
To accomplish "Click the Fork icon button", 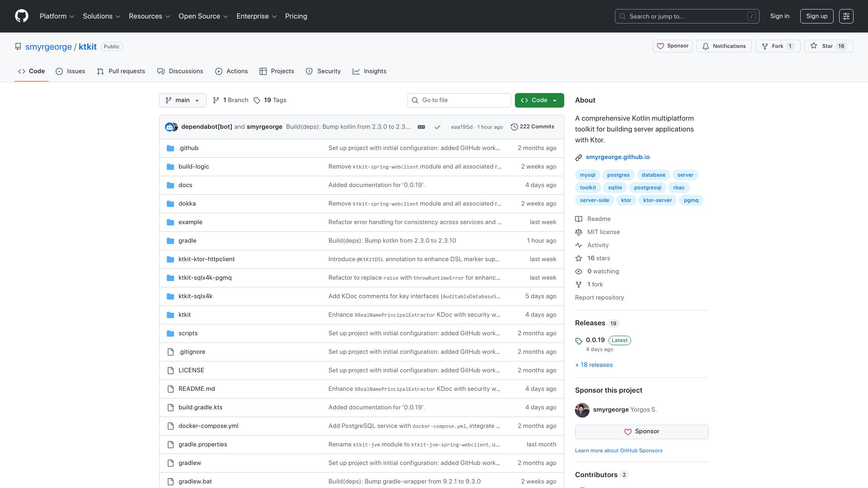I will click(x=765, y=46).
